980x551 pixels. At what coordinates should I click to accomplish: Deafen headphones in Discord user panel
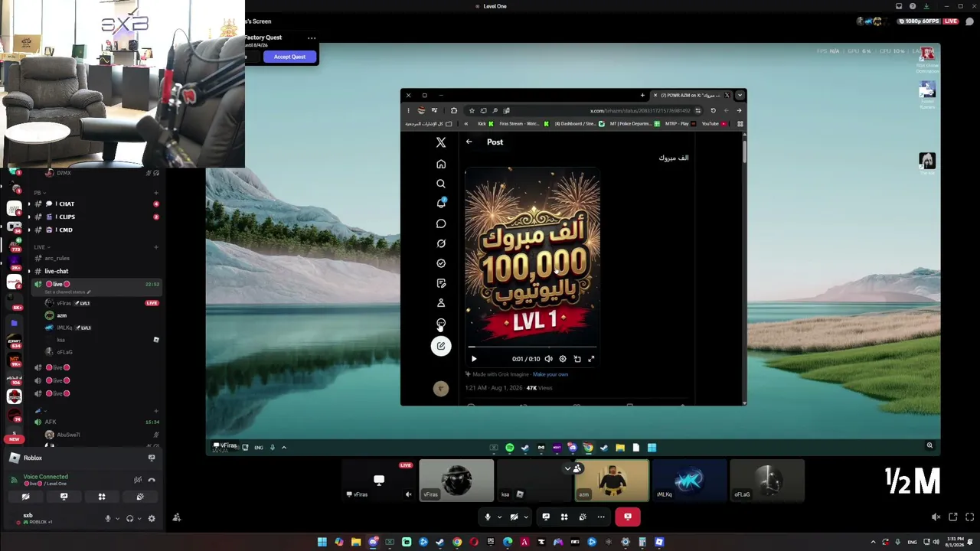pyautogui.click(x=129, y=519)
